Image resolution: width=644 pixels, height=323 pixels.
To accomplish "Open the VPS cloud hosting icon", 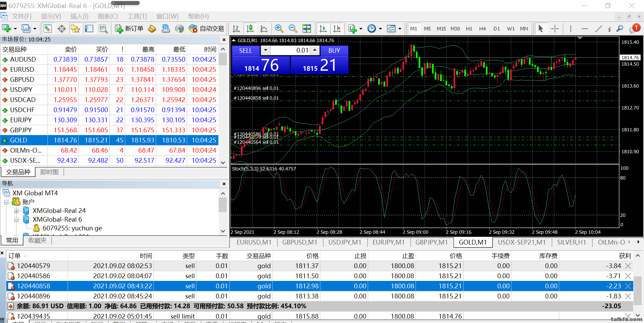I will (x=166, y=29).
